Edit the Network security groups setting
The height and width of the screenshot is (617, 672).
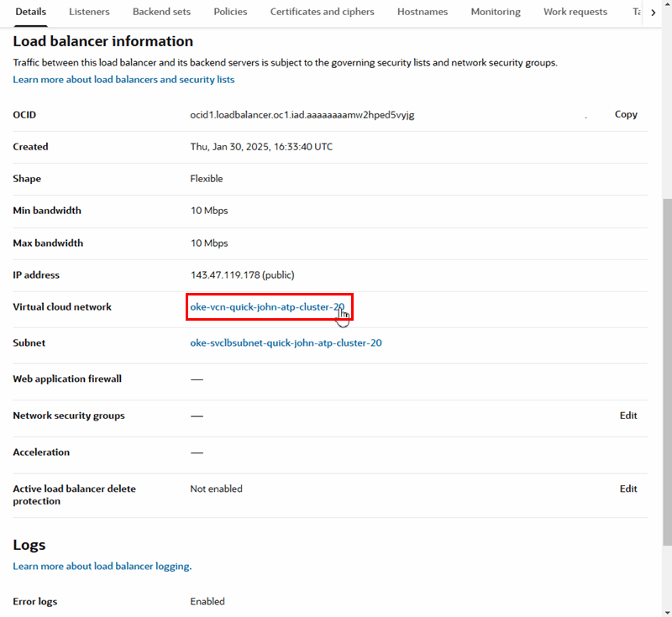(628, 415)
